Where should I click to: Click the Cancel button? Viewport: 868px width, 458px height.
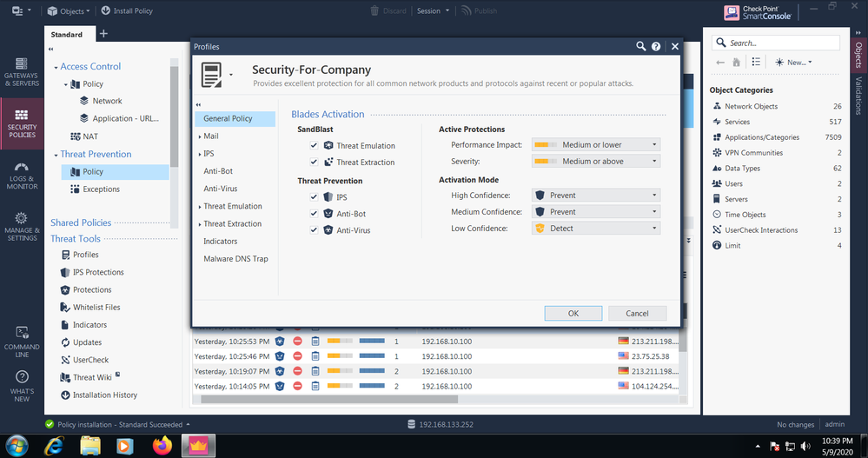click(x=637, y=314)
